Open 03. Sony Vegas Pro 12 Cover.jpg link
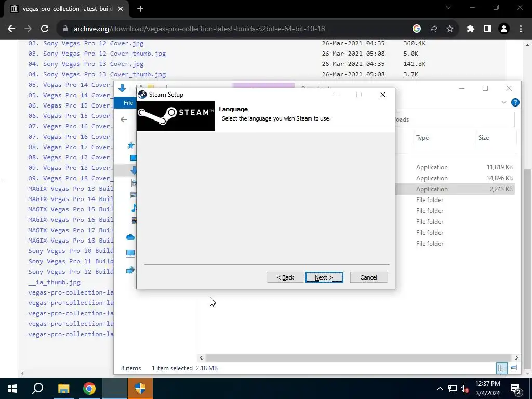The width and height of the screenshot is (532, 399). [x=86, y=43]
